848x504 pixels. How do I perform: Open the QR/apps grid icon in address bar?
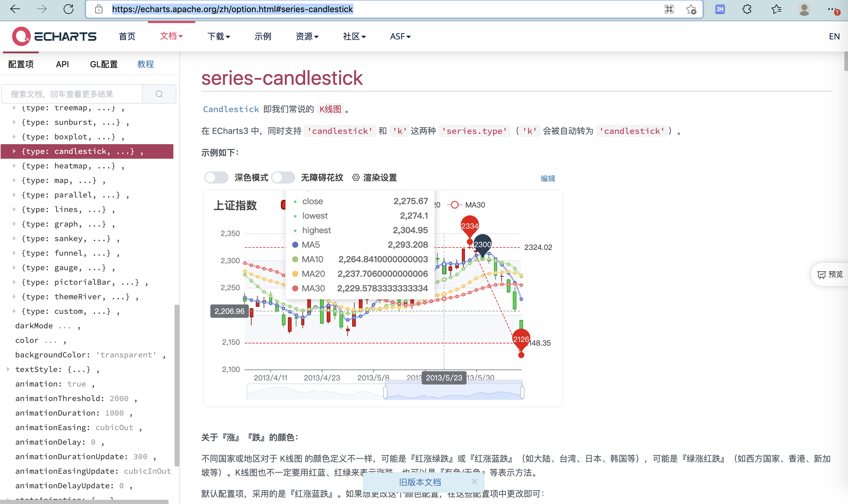(x=669, y=9)
